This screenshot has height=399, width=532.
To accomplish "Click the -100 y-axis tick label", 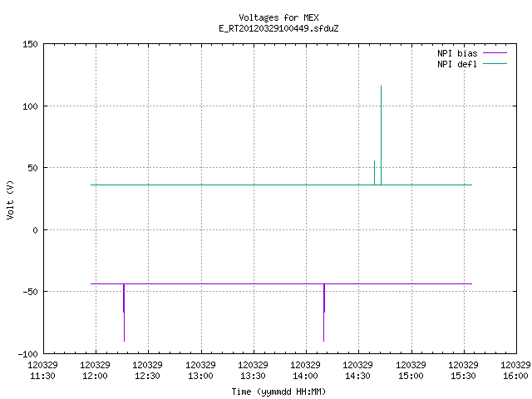I will pos(27,354).
